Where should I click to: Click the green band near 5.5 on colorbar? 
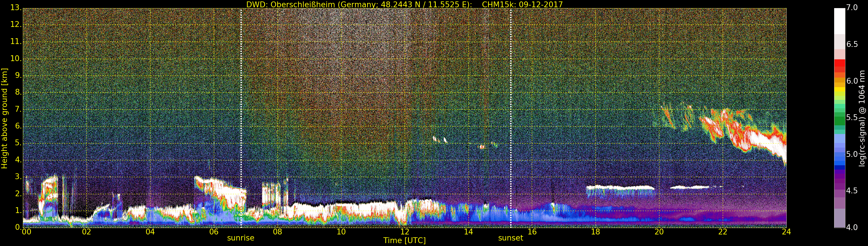pyautogui.click(x=839, y=118)
